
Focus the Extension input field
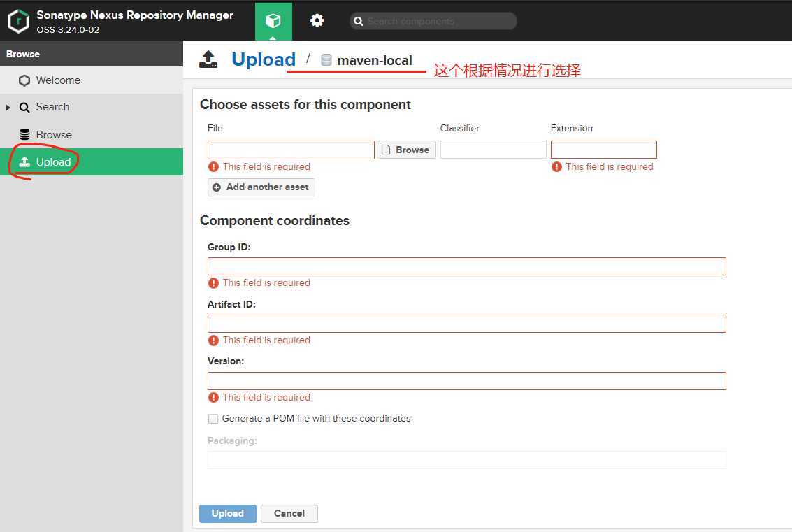pos(603,150)
